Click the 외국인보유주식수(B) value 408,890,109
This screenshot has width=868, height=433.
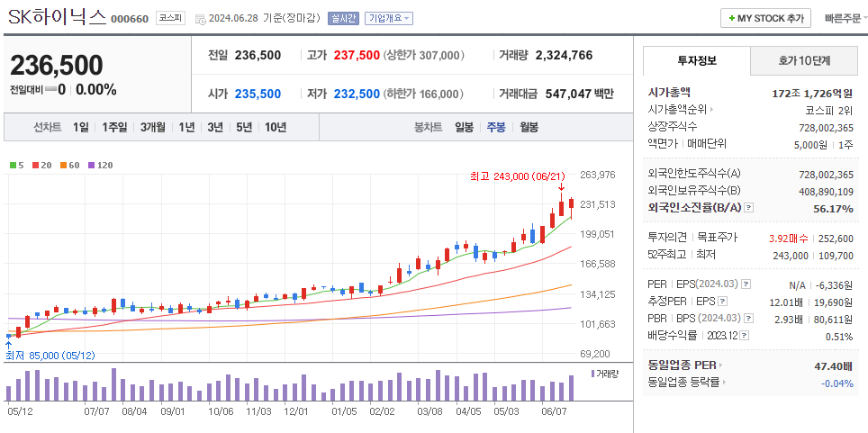coord(826,192)
